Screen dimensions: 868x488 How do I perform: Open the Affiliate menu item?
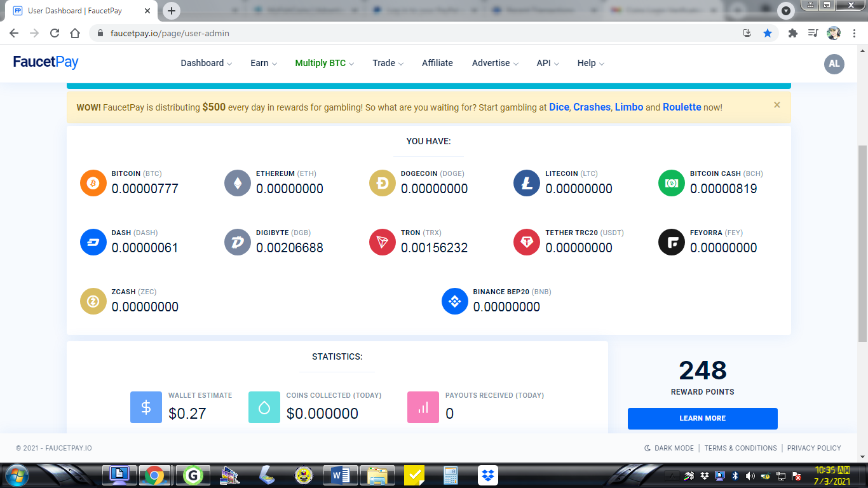(x=437, y=64)
